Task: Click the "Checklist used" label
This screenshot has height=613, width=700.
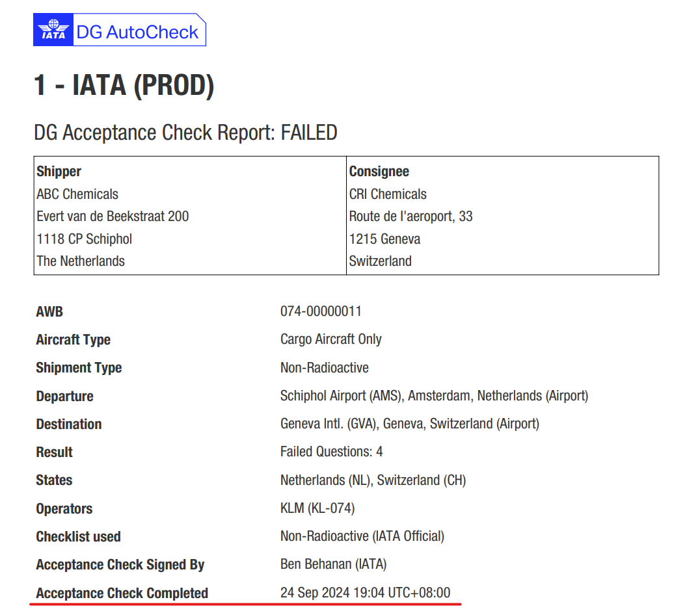Action: tap(79, 536)
